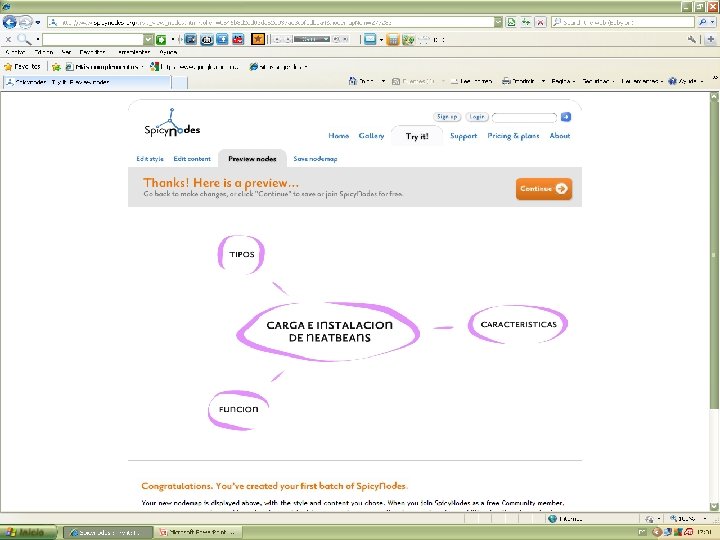Click the mail envelope toolbar icon
The height and width of the screenshot is (540, 720).
click(370, 39)
